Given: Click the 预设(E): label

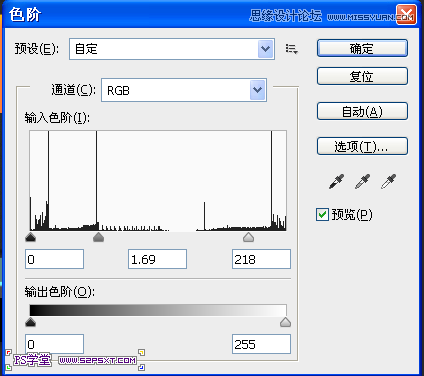Looking at the screenshot, I should coord(37,49).
